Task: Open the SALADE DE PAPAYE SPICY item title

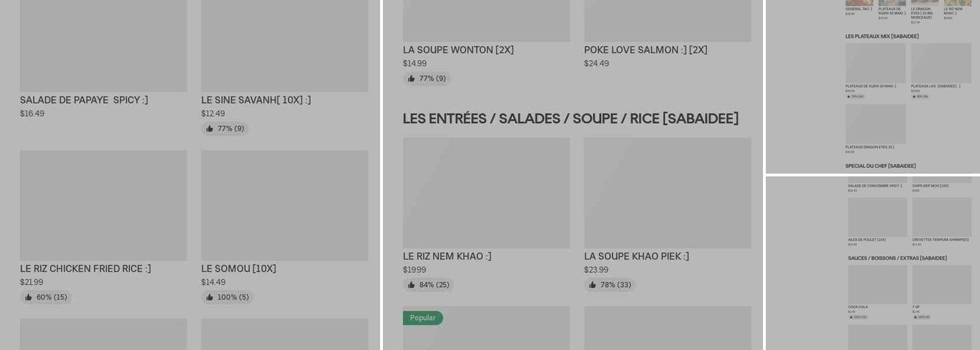Action: click(x=84, y=100)
